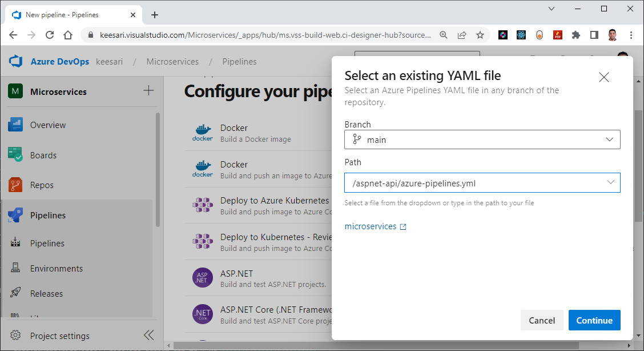Open the microservices repository link
Image resolution: width=644 pixels, height=351 pixels.
(x=376, y=226)
